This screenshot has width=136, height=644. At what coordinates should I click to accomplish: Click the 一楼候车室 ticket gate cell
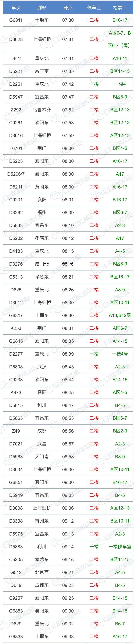pos(120,547)
